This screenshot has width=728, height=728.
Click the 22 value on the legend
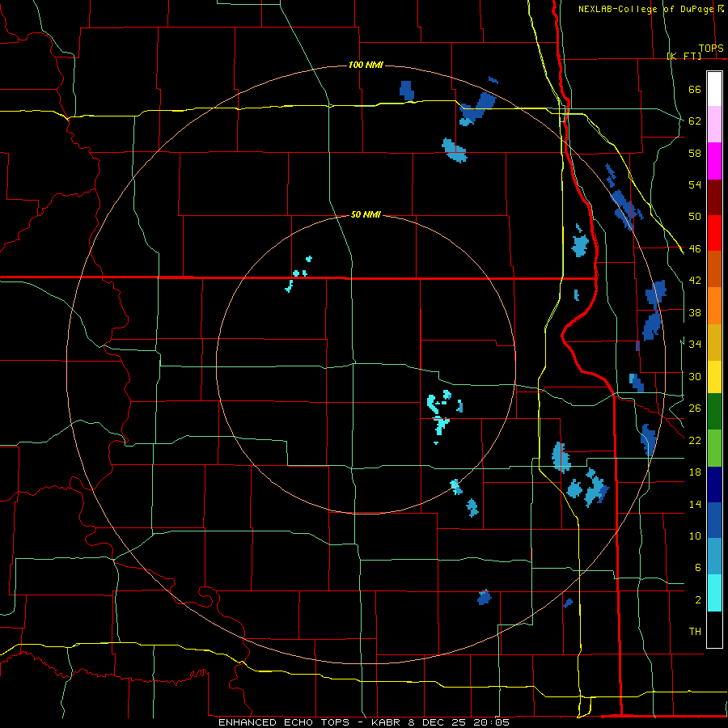[695, 440]
